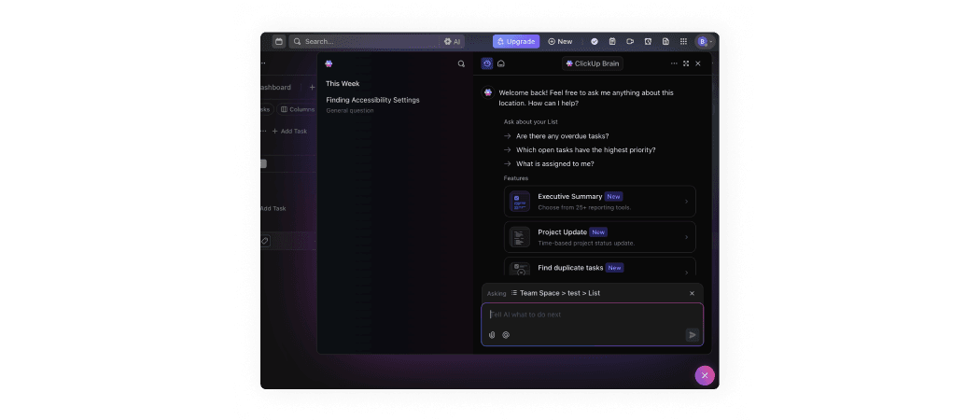This screenshot has width=980, height=420.
Task: Expand the user avatar account menu
Action: (x=705, y=41)
